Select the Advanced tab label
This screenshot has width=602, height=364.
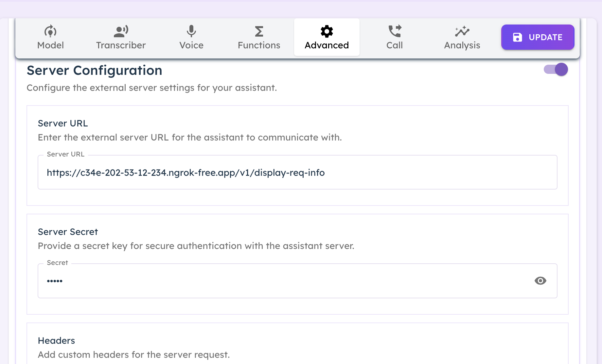[x=327, y=45]
